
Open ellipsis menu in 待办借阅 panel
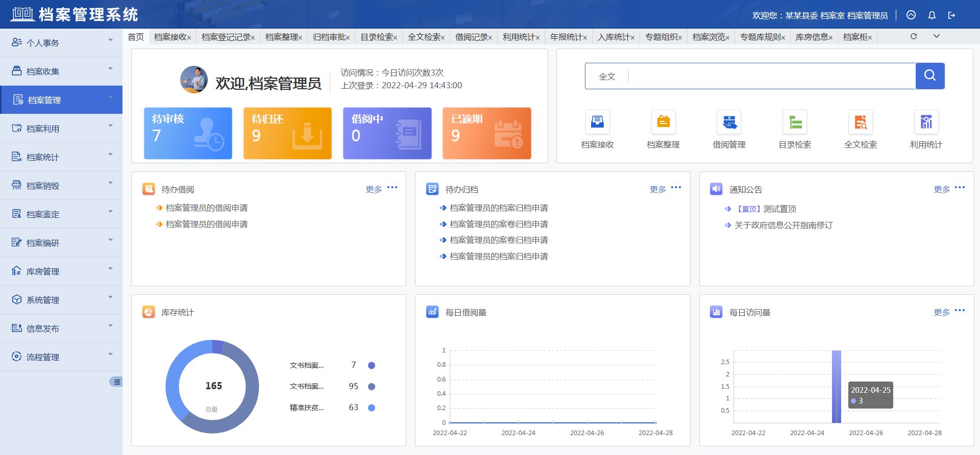[x=392, y=188]
